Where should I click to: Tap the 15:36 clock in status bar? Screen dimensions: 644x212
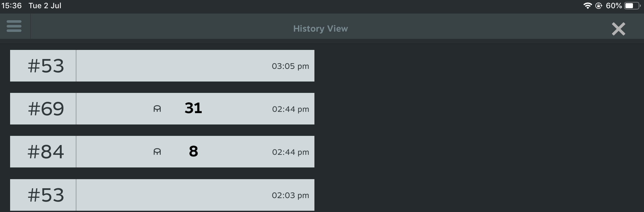(12, 6)
